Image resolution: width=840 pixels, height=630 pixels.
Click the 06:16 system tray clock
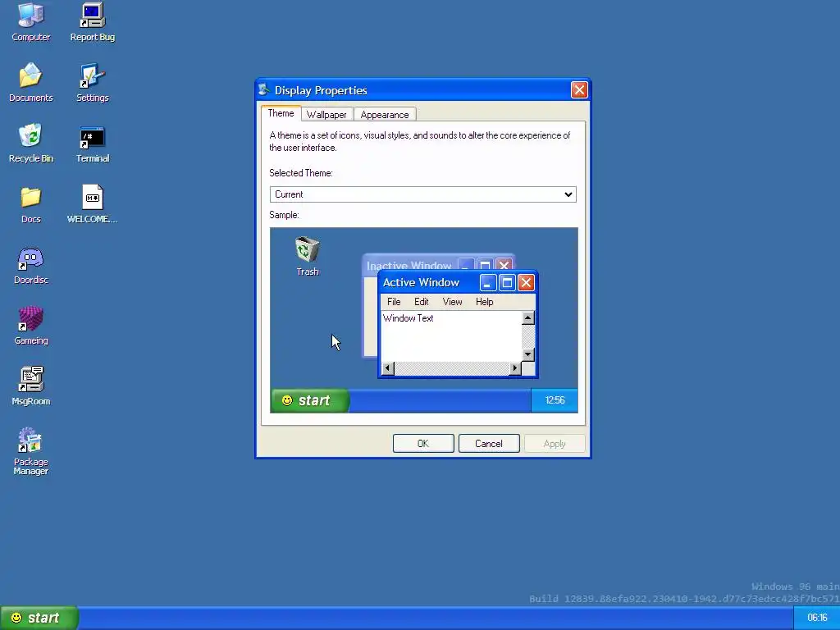816,619
